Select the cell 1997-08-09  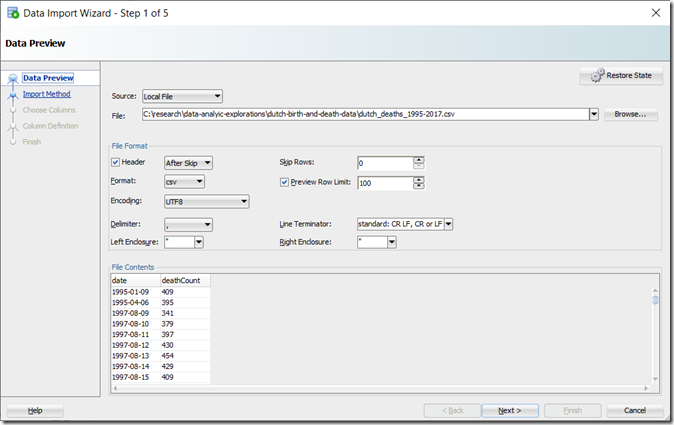point(135,313)
